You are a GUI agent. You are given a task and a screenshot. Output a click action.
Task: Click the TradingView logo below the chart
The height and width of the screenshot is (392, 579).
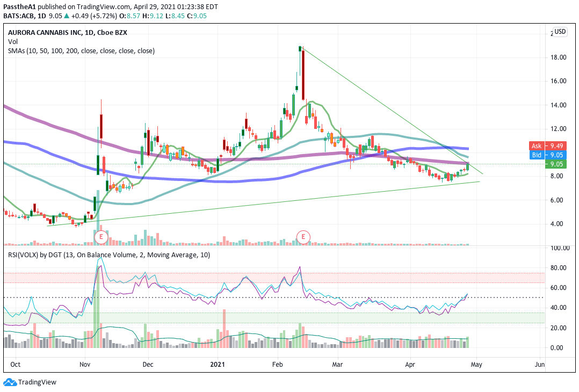pyautogui.click(x=30, y=382)
